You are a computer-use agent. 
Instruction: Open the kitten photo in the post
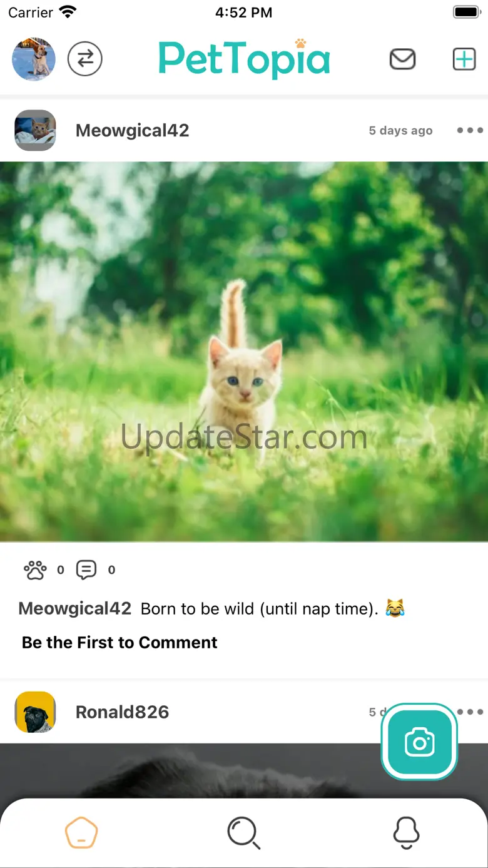click(x=244, y=352)
